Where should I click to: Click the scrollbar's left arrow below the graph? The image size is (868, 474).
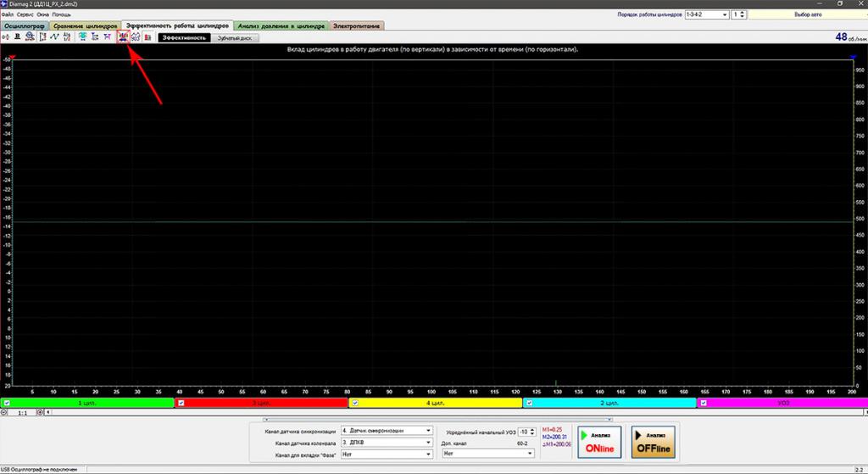pyautogui.click(x=48, y=413)
